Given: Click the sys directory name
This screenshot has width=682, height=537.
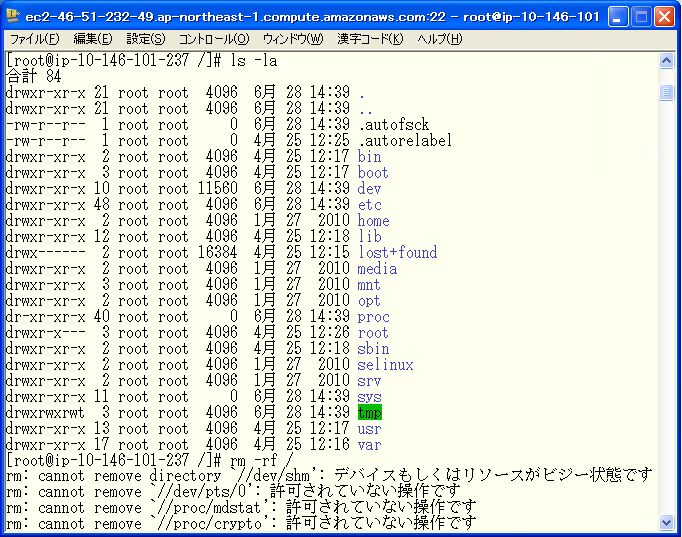Looking at the screenshot, I should point(370,397).
